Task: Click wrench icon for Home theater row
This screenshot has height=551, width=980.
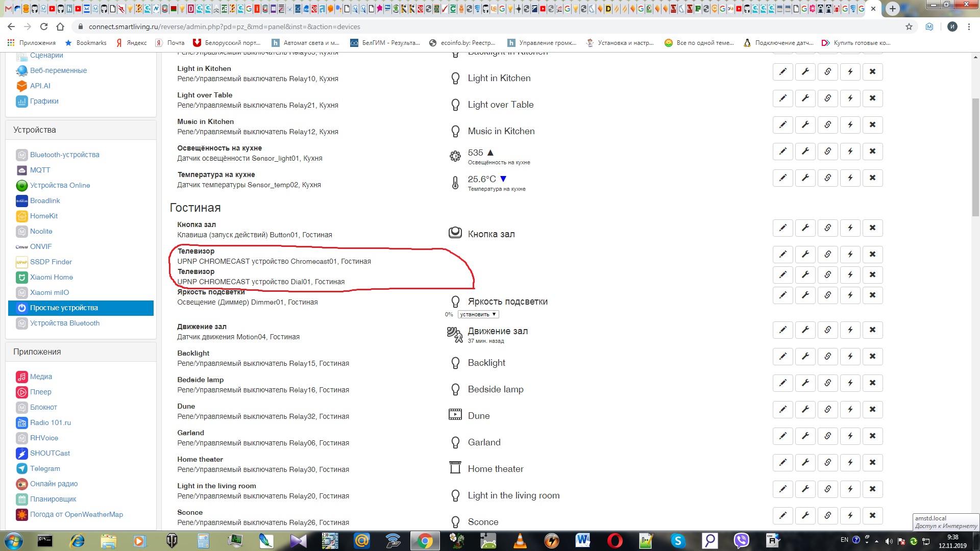Action: pos(805,463)
